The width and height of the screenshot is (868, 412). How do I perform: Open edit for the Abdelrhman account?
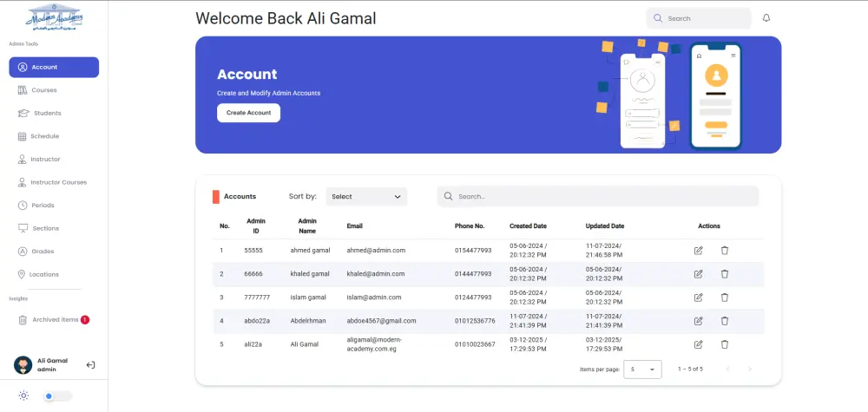[x=699, y=321]
